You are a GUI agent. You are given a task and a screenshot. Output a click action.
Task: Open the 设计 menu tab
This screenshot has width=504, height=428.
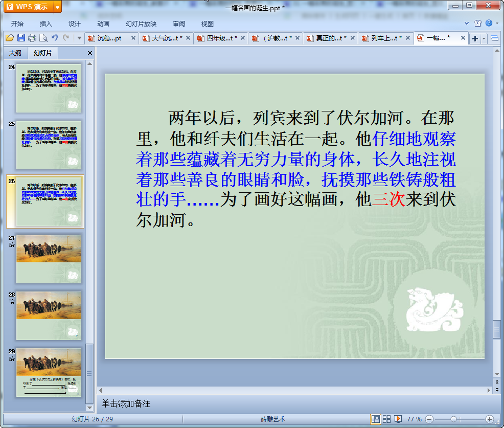pos(74,24)
